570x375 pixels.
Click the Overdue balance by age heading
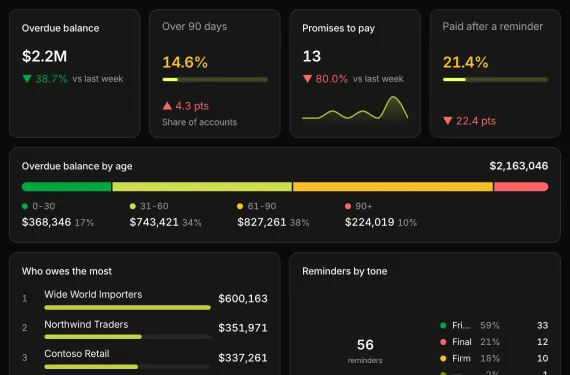[77, 166]
